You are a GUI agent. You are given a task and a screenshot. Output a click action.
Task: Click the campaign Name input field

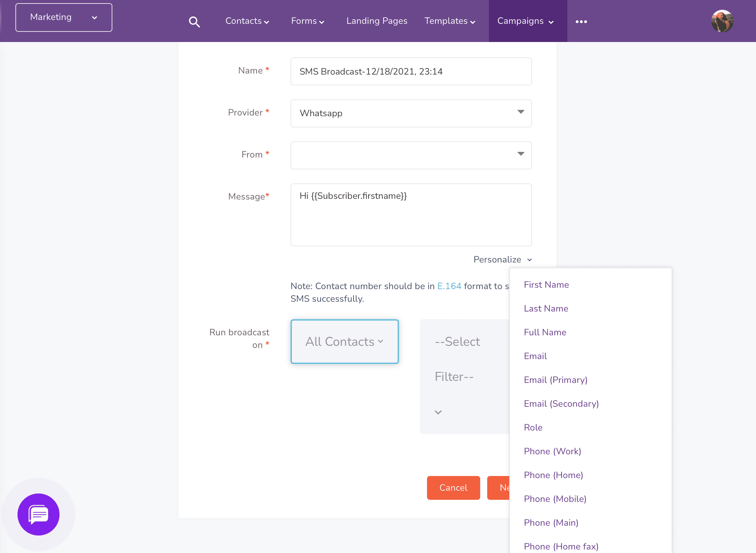[x=410, y=71]
